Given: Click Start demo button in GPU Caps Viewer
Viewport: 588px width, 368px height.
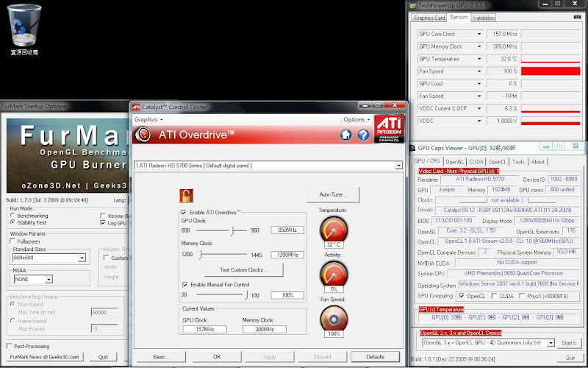Looking at the screenshot, I should (568, 343).
